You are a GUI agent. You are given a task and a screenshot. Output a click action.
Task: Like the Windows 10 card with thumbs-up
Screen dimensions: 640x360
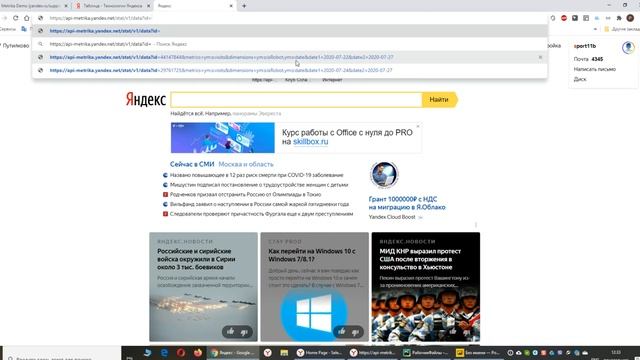coord(342,331)
